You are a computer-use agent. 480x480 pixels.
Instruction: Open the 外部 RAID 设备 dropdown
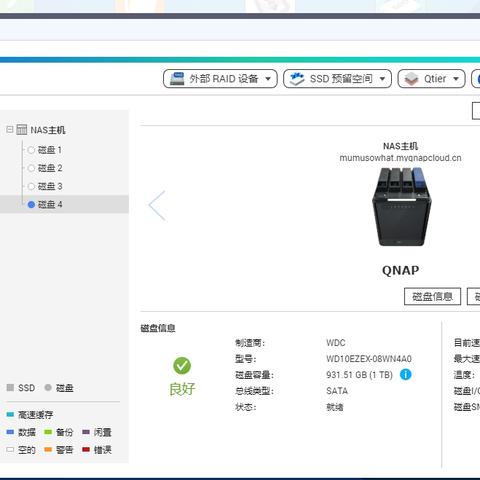pyautogui.click(x=220, y=79)
